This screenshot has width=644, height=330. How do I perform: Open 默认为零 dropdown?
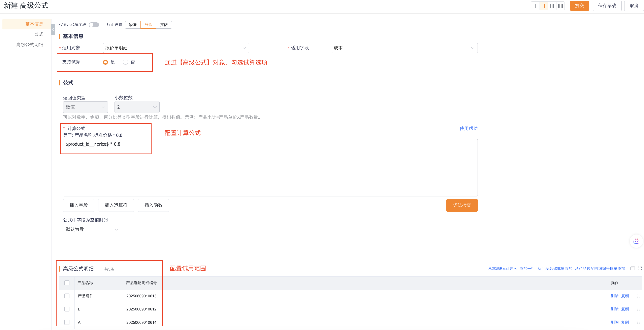92,229
